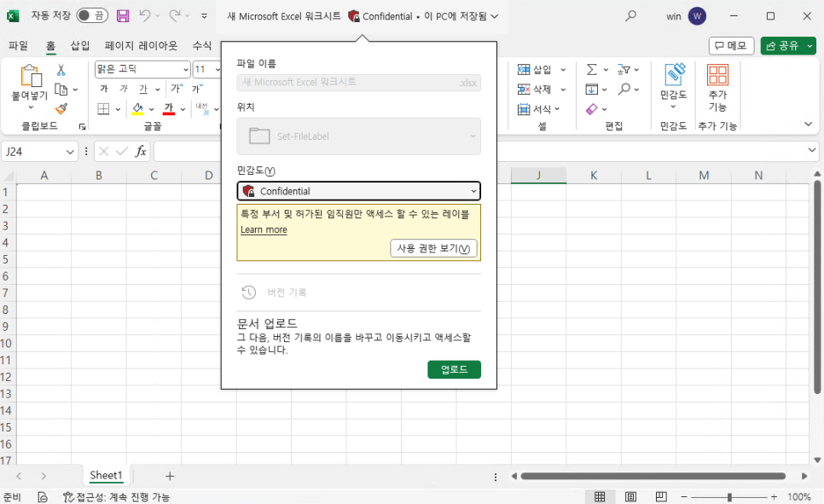Click the accessibility status 접근성 indicator
This screenshot has height=504, width=824.
coord(116,496)
